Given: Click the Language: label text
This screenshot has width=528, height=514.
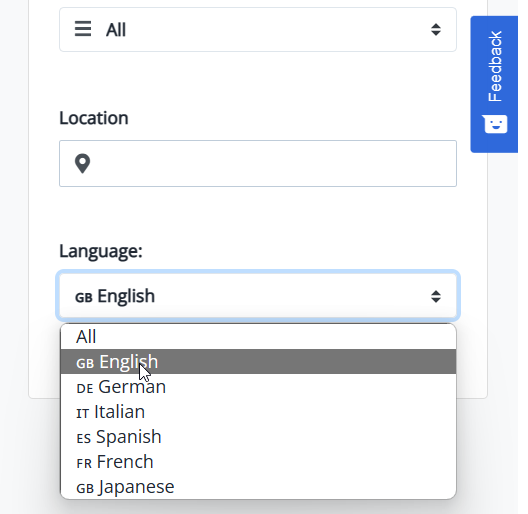Looking at the screenshot, I should (101, 251).
